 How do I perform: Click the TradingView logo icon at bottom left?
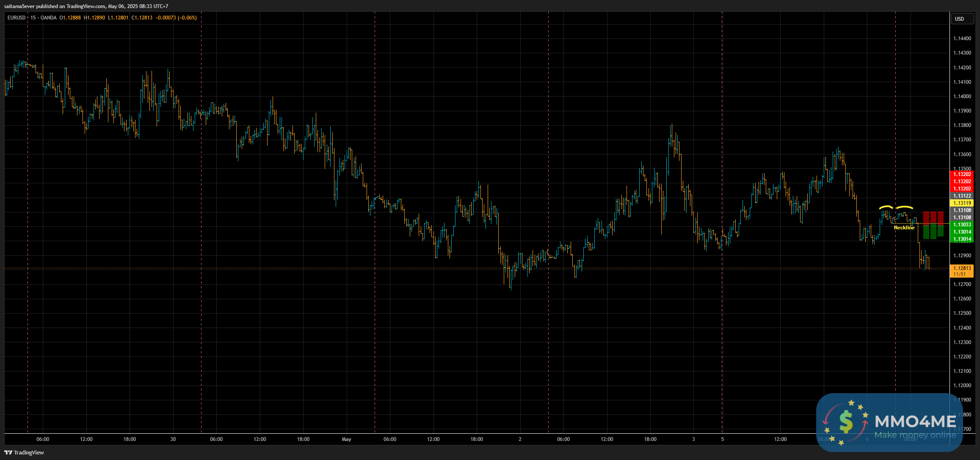click(8, 452)
